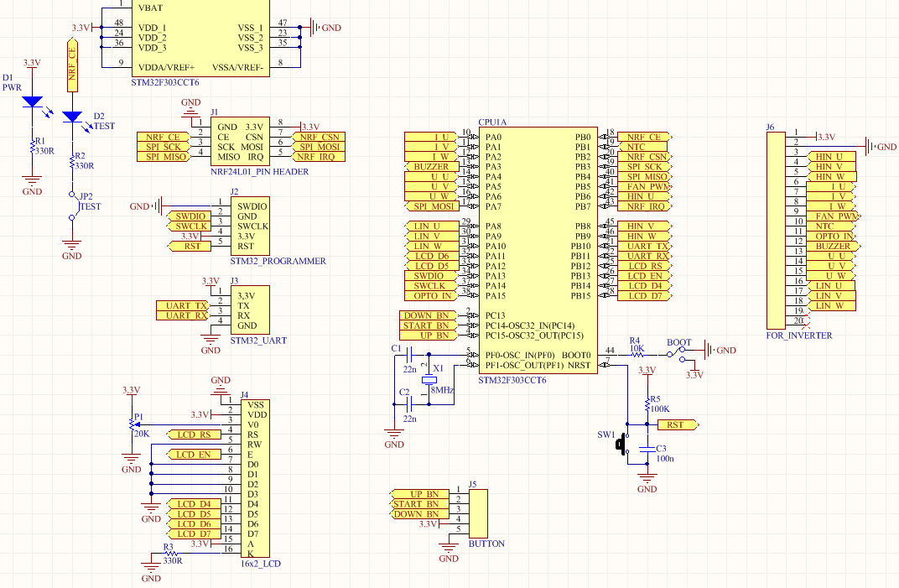Select the RST port next to R5

[678, 424]
